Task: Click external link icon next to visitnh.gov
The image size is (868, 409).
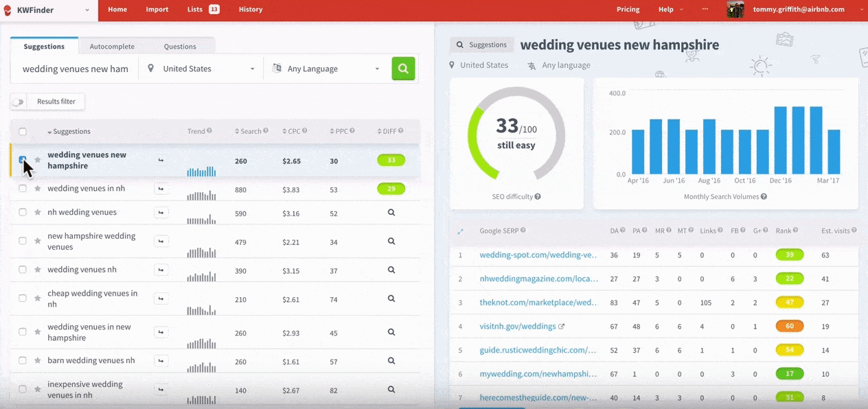Action: (x=561, y=327)
